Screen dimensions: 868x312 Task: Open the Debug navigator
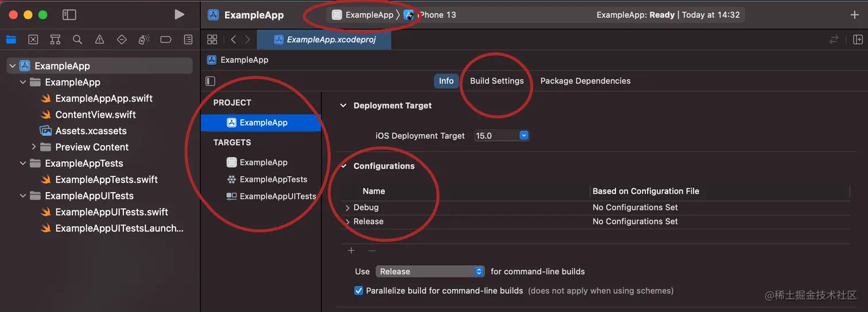(x=144, y=40)
